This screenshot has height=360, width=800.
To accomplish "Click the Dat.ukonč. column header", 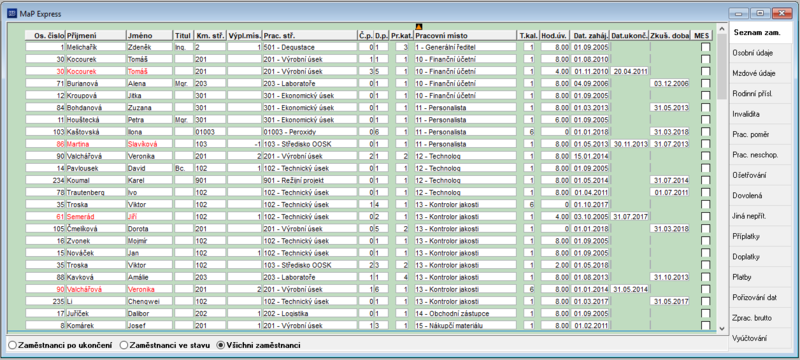I will coord(630,36).
